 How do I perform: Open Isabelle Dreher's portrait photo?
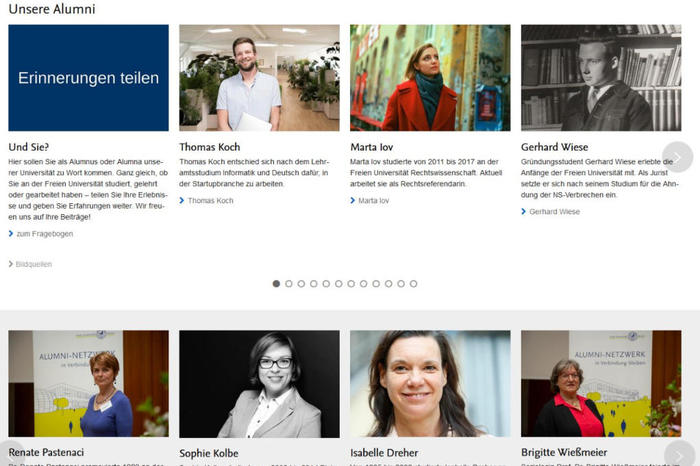coord(430,384)
